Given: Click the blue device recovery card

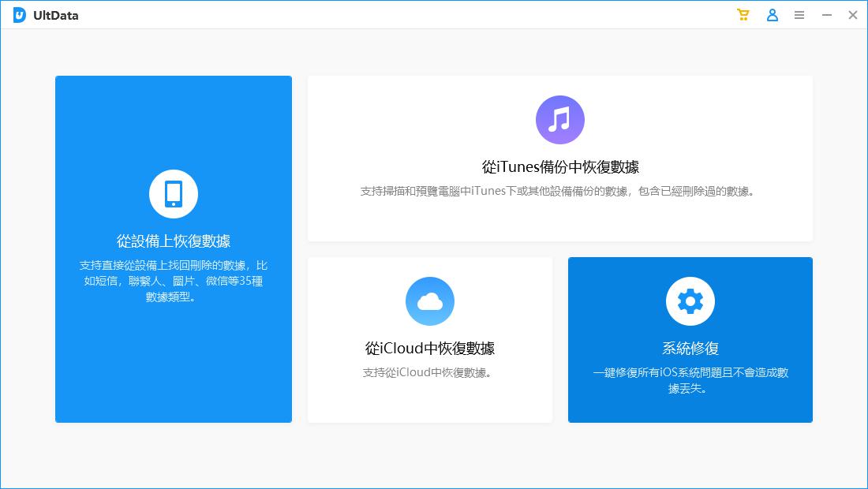Looking at the screenshot, I should click(x=174, y=248).
